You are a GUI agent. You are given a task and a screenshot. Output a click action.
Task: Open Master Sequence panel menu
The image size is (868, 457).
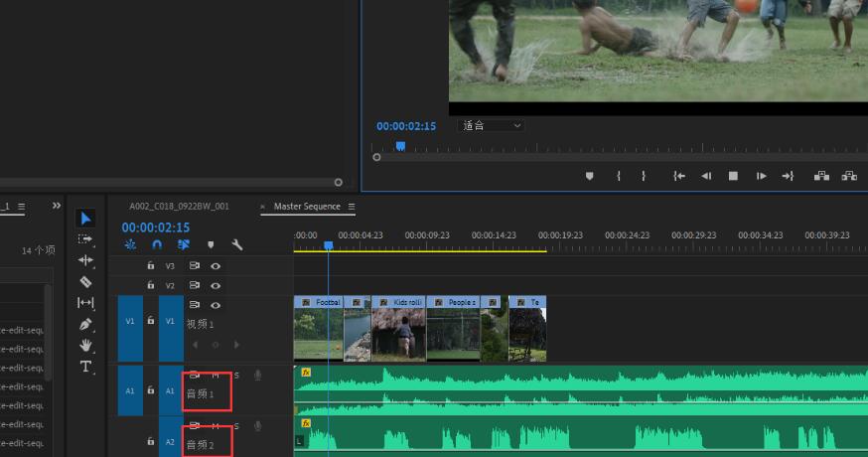pyautogui.click(x=352, y=207)
